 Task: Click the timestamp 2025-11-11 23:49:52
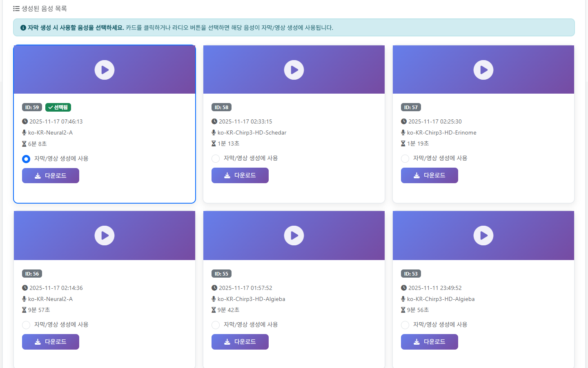pyautogui.click(x=435, y=288)
